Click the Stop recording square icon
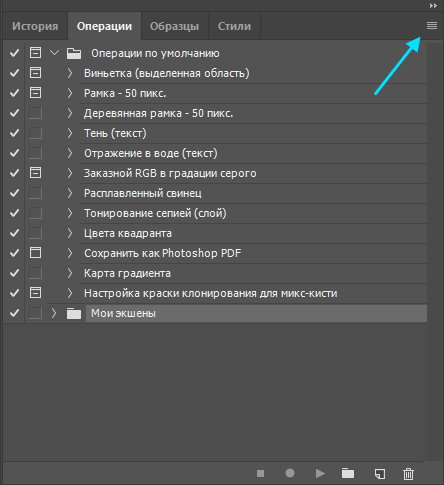The image size is (444, 485). [x=260, y=473]
